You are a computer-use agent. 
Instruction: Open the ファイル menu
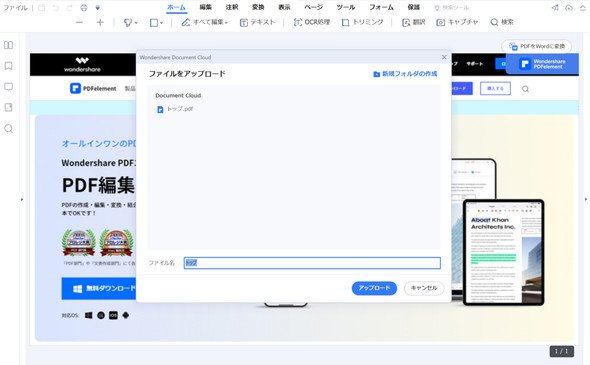[15, 8]
